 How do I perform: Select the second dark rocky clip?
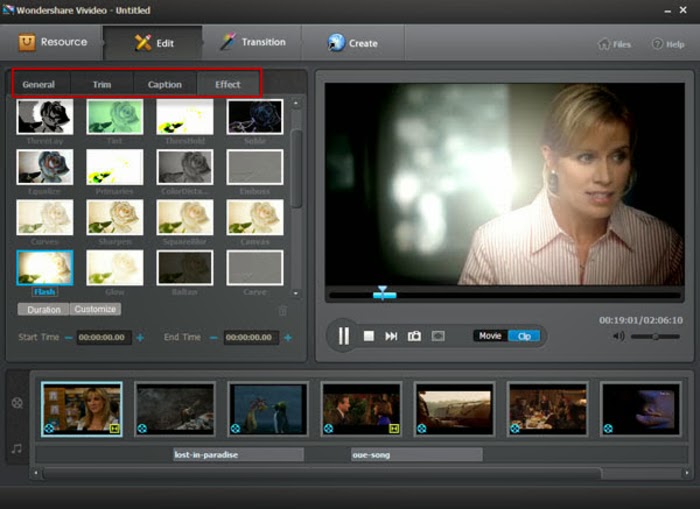pos(175,409)
